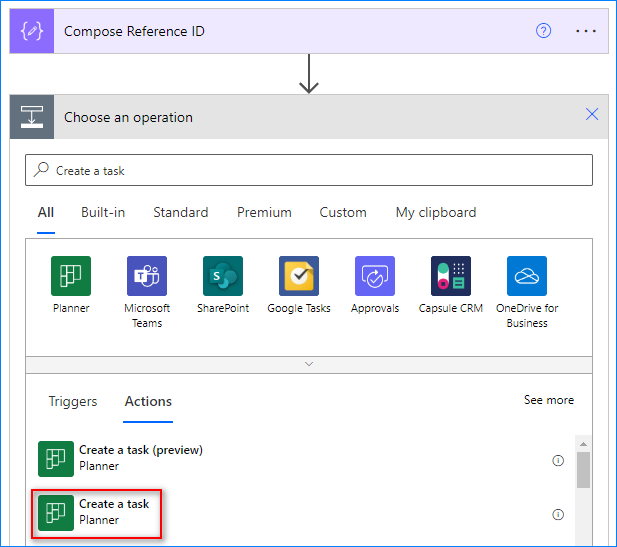
Task: Open the Approvals connector icon
Action: click(375, 276)
